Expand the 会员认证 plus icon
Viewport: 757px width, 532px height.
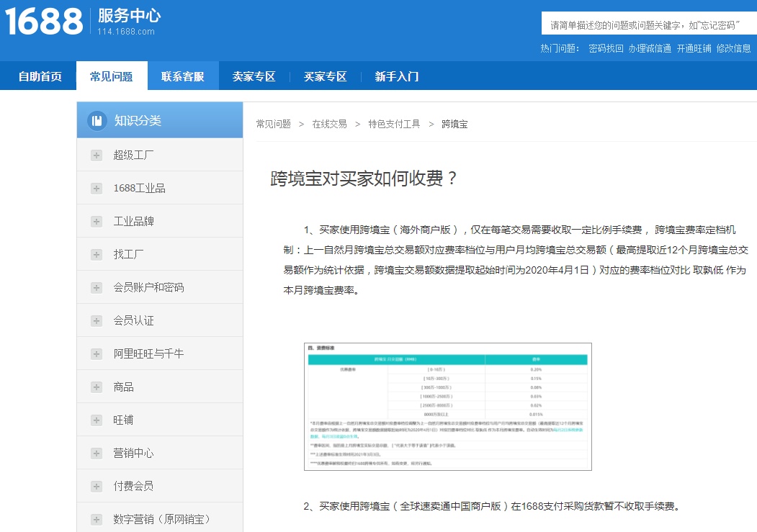point(97,321)
